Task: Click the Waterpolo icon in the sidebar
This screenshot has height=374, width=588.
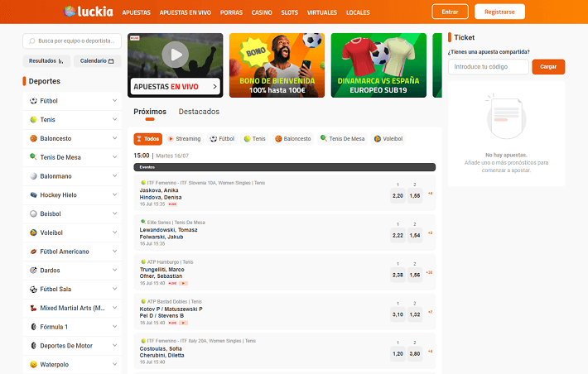Action: (x=33, y=364)
